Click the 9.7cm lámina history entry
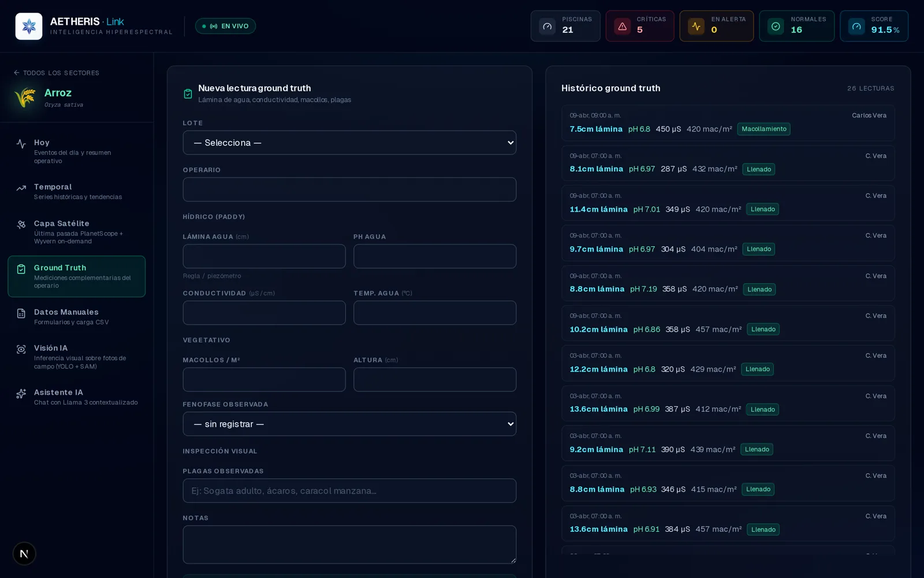This screenshot has height=578, width=924. tap(728, 243)
